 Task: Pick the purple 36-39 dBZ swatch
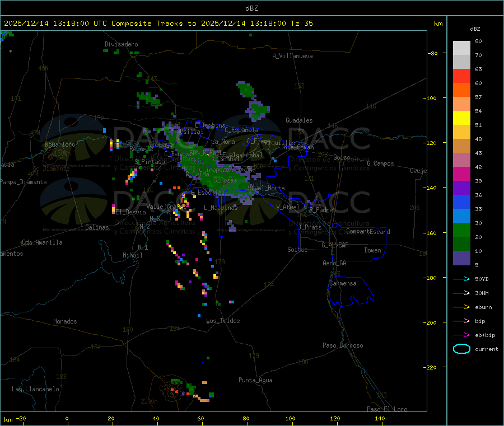(461, 188)
